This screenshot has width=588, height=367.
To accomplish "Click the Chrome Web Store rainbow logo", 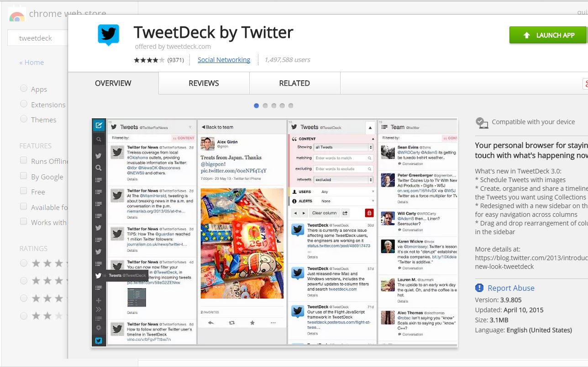I will coord(17,16).
